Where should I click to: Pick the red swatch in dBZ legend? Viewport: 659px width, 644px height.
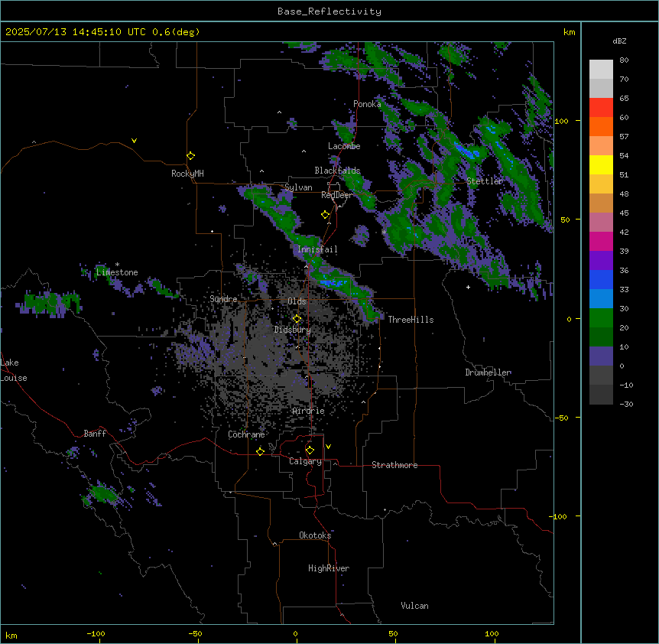(x=601, y=108)
